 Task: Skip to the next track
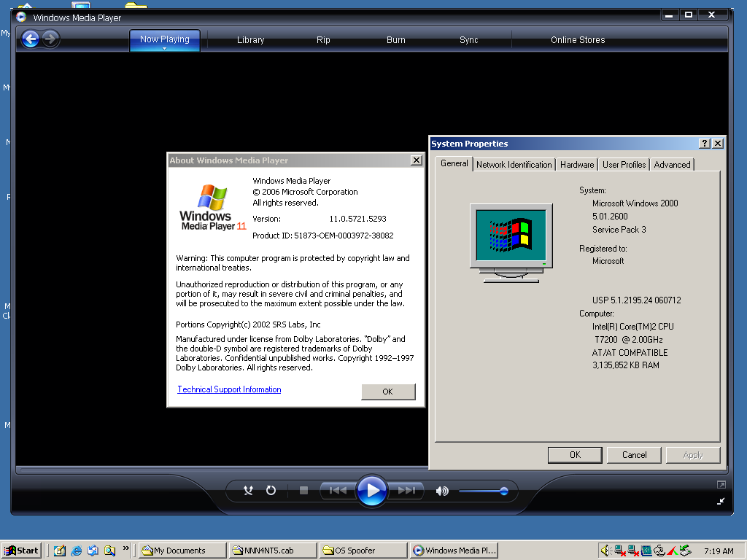pos(406,490)
